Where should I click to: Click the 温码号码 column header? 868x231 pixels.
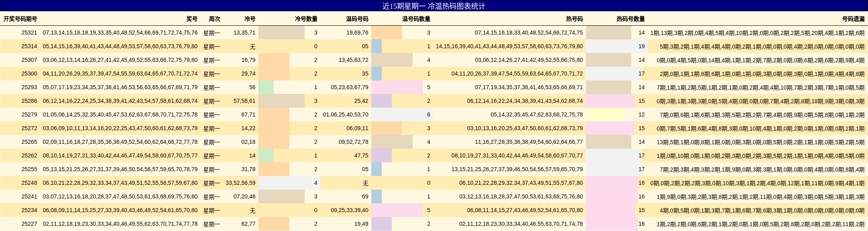point(357,19)
